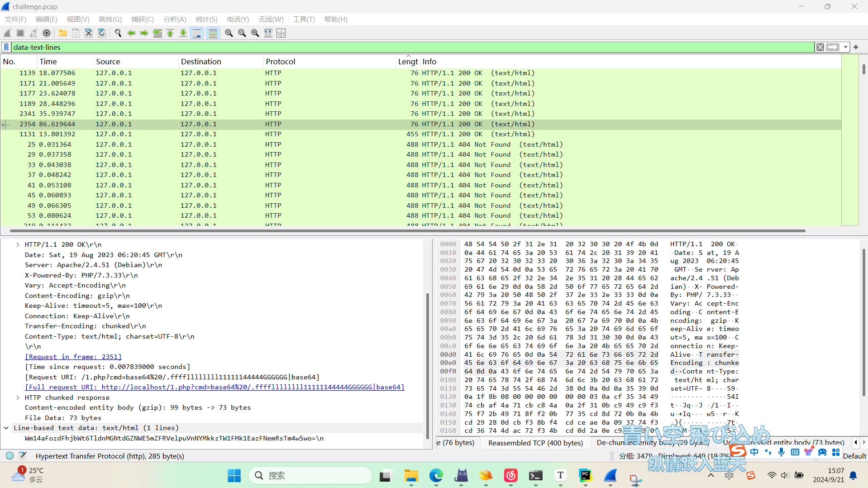
Task: Toggle packet list colorization
Action: [x=213, y=33]
